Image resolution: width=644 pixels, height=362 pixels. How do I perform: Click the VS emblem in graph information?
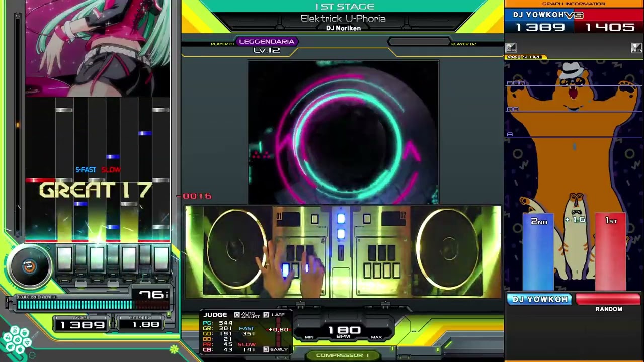coord(574,15)
